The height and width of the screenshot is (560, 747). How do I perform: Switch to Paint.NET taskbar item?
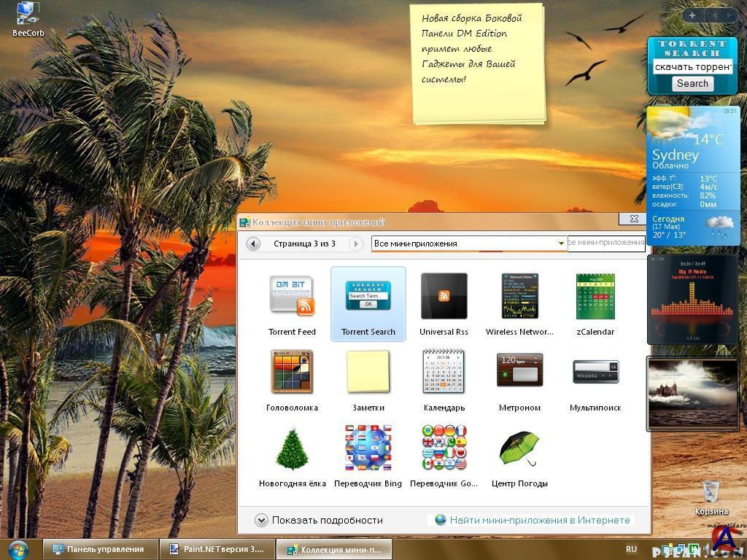point(217,549)
